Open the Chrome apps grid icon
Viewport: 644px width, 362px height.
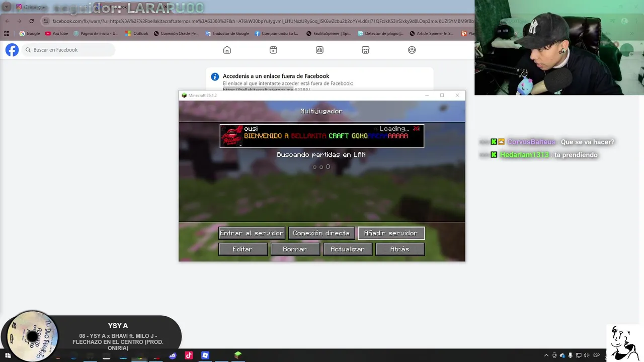coord(7,34)
